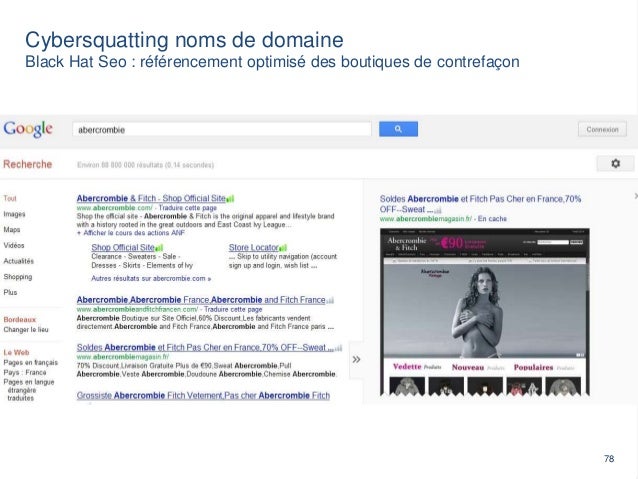Click Traduire cette page for abercrombieandfitchfrancen.com
The image size is (638, 479).
233,309
